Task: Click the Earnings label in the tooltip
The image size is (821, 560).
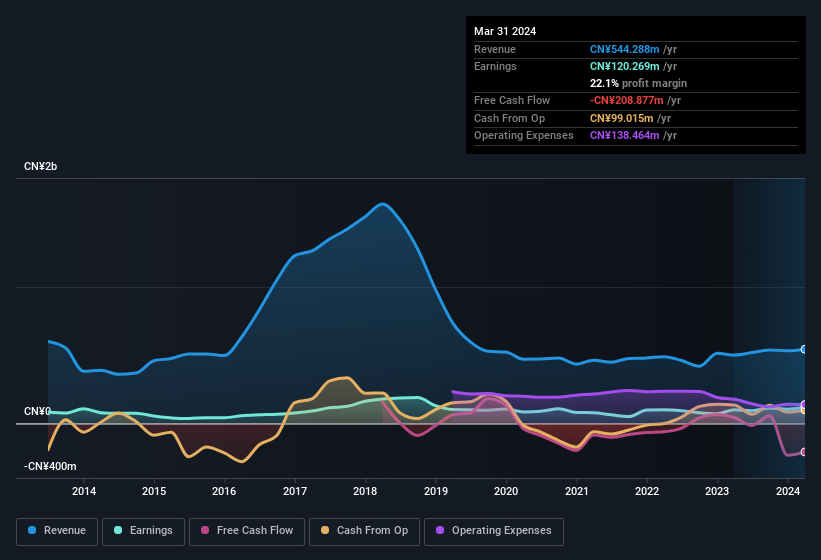Action: pos(495,66)
